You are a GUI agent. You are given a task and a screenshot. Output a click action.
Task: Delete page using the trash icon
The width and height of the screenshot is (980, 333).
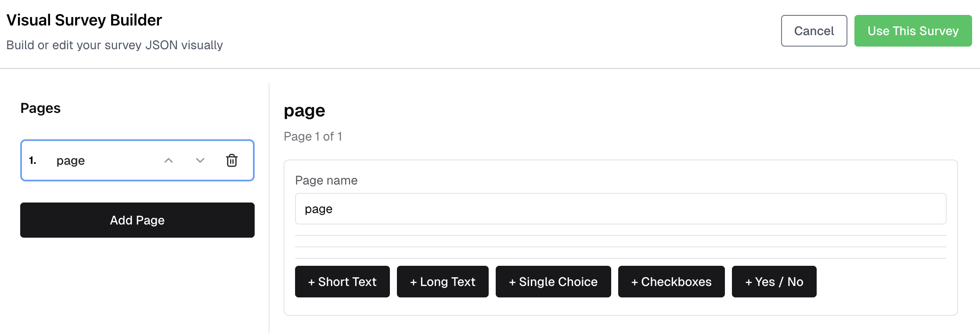point(232,160)
